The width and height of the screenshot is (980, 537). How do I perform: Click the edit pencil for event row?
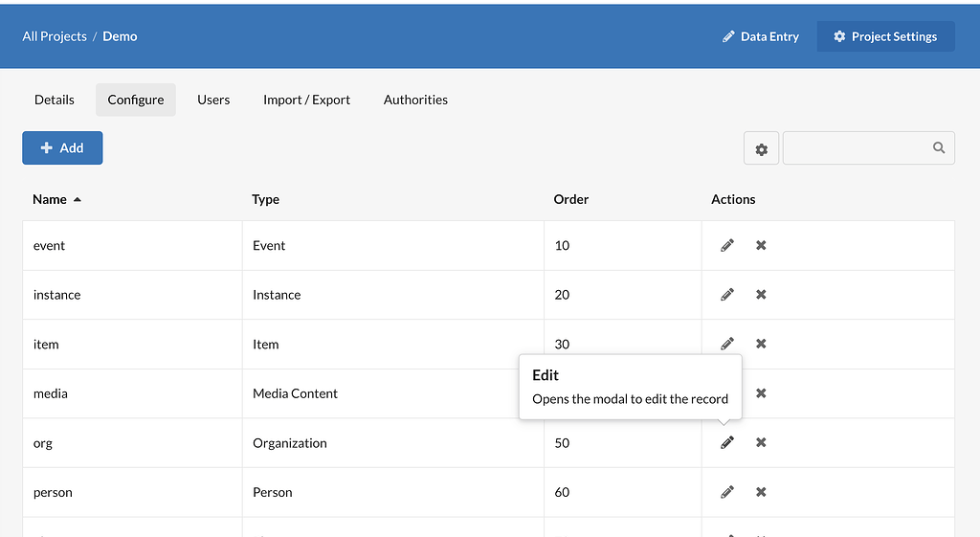[727, 245]
